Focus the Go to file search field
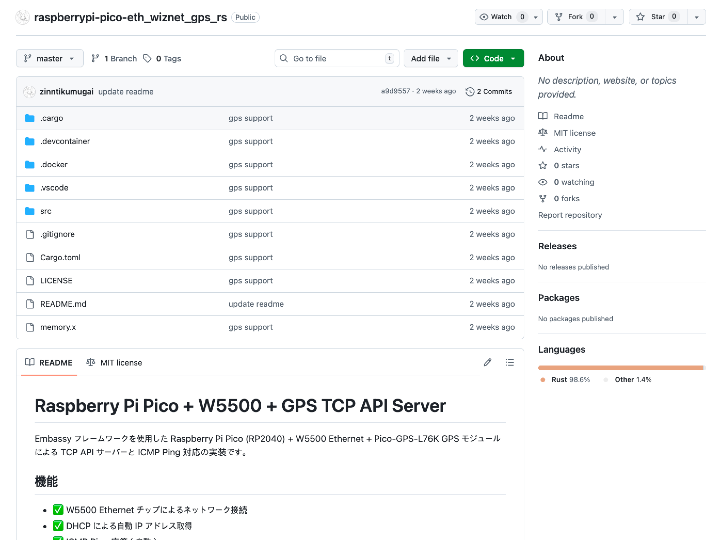The width and height of the screenshot is (720, 540). tap(337, 58)
